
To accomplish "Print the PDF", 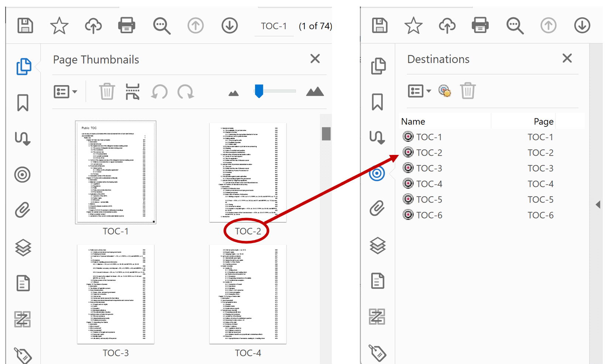I will 127,25.
